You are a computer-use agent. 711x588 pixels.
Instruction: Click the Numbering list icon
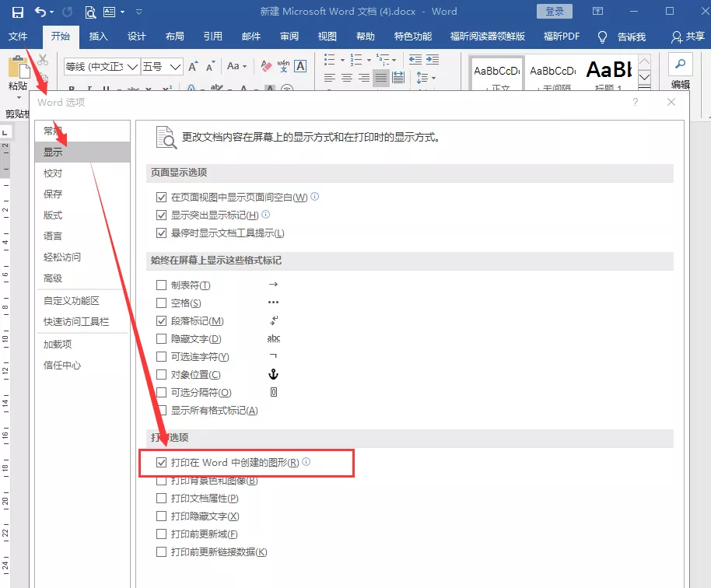click(x=356, y=59)
